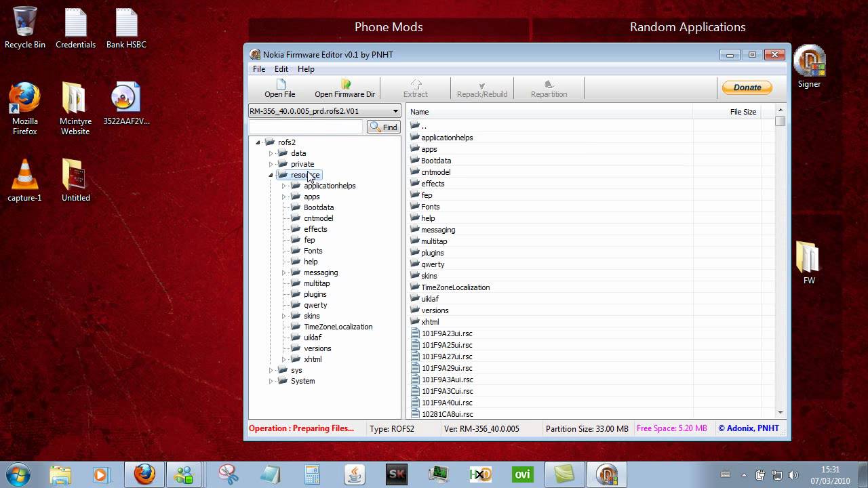This screenshot has height=488, width=868.
Task: Open the Untitled desktop folder
Action: coord(75,180)
